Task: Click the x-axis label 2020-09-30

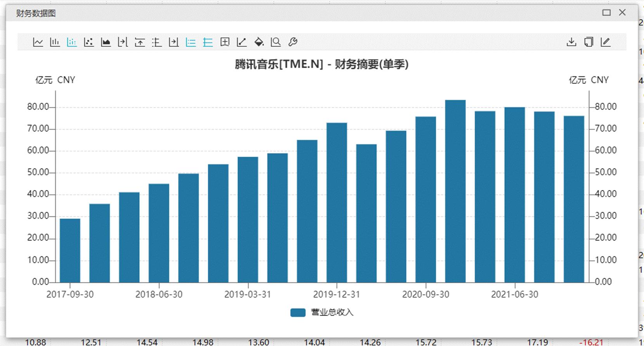Action: [426, 294]
